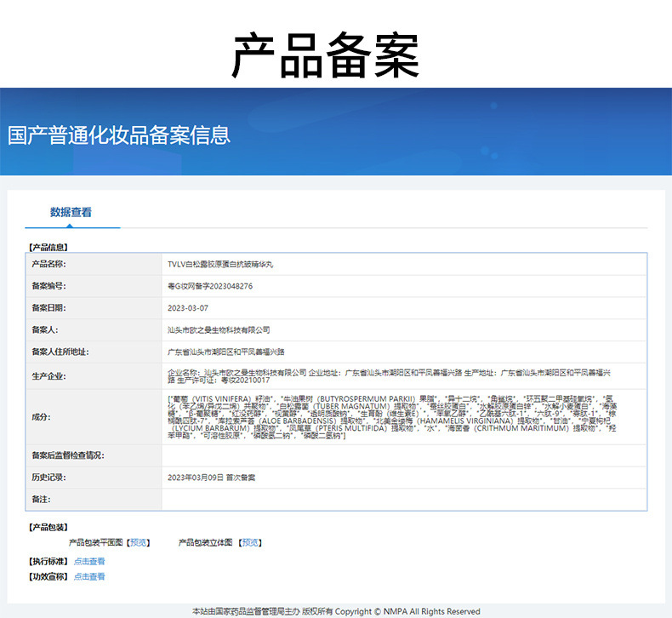Image resolution: width=672 pixels, height=618 pixels.
Task: Click the 备案人 row label
Action: point(45,329)
